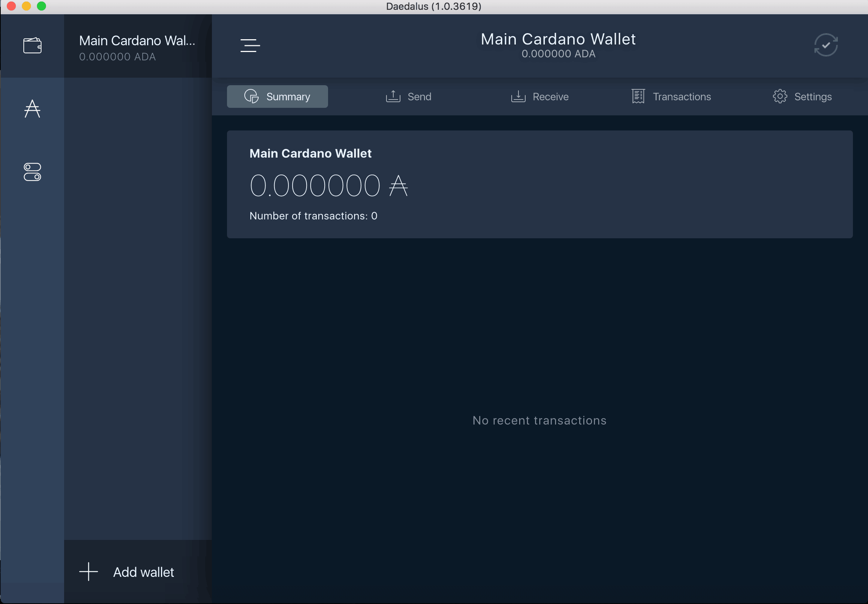
Task: Toggle the Summary view active state
Action: point(277,96)
